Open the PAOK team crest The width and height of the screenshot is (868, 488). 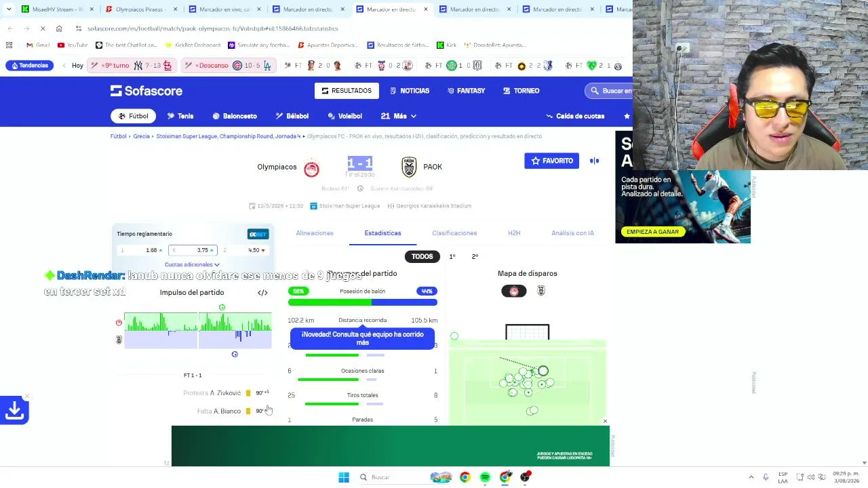[409, 167]
